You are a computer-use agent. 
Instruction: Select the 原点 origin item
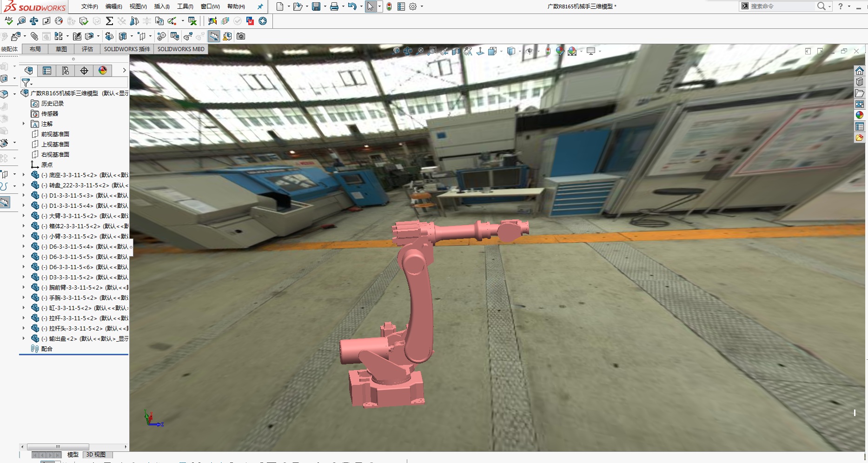[42, 165]
